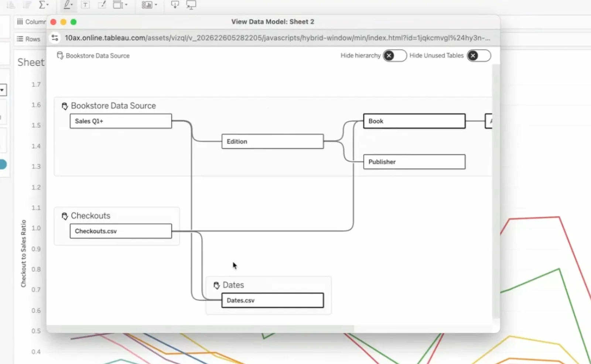591x364 pixels.
Task: Toggle the Hide hierarchy switch
Action: pos(394,56)
